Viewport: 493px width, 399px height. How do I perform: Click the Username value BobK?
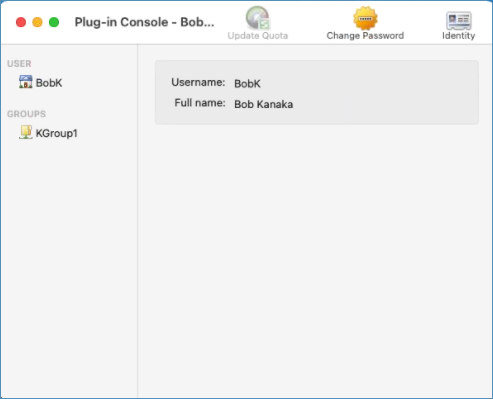coord(247,84)
